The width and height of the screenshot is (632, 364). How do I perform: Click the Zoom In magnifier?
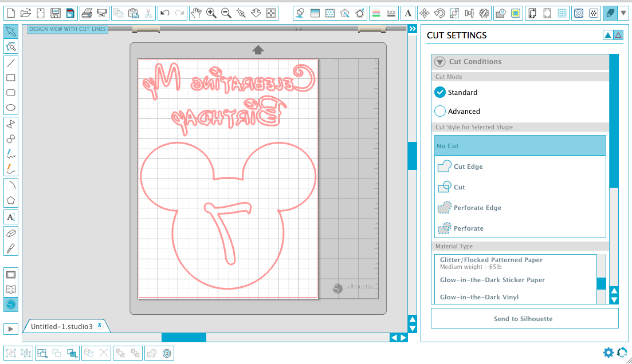211,13
